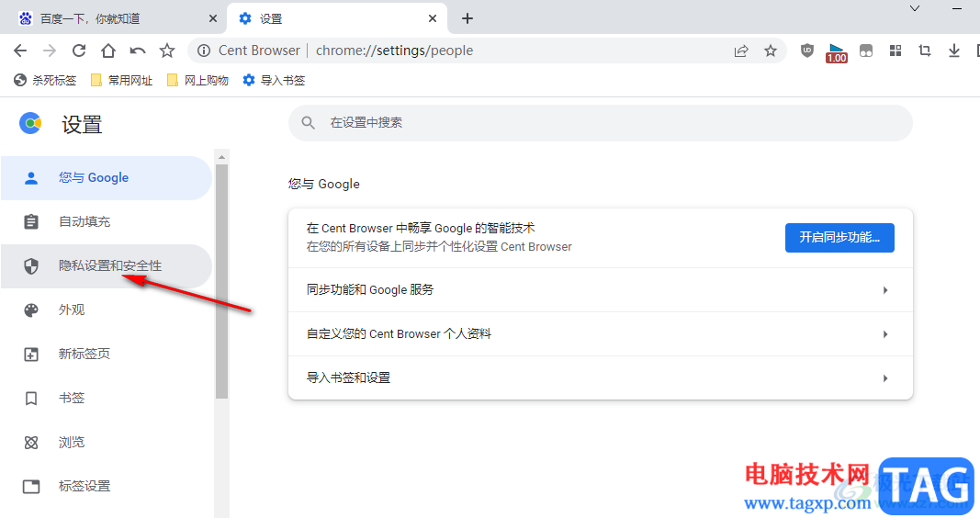Screen dimensions: 980x518
Task: Click the person icon beside 您与 Google
Action: tap(30, 178)
